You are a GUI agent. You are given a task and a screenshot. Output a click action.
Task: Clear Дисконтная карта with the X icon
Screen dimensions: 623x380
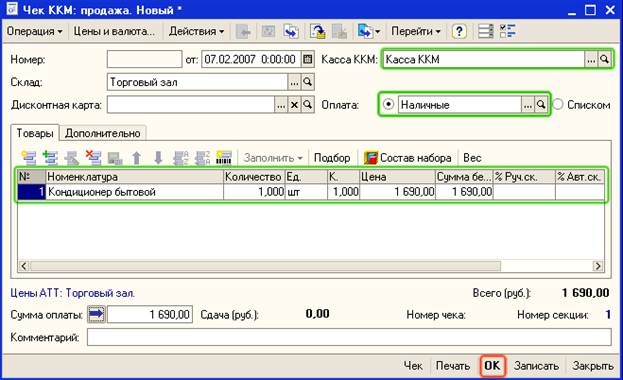point(294,105)
